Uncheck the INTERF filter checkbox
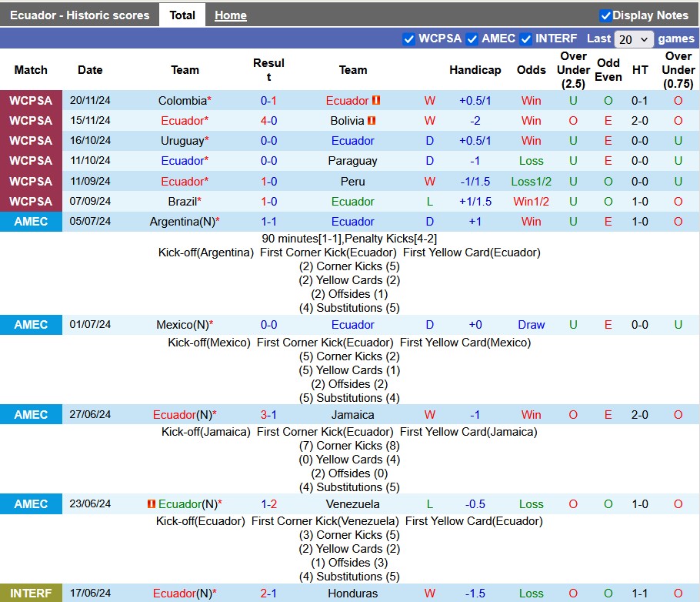The height and width of the screenshot is (602, 700). tap(526, 39)
